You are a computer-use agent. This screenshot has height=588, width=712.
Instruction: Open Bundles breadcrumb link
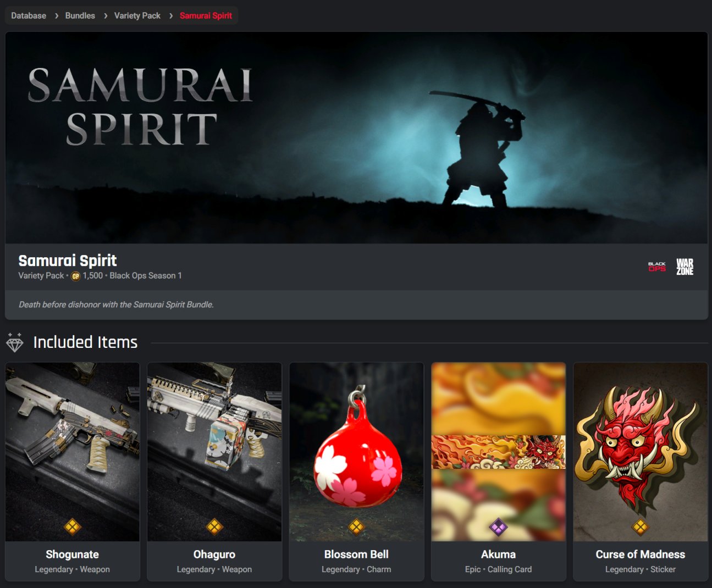[x=80, y=15]
